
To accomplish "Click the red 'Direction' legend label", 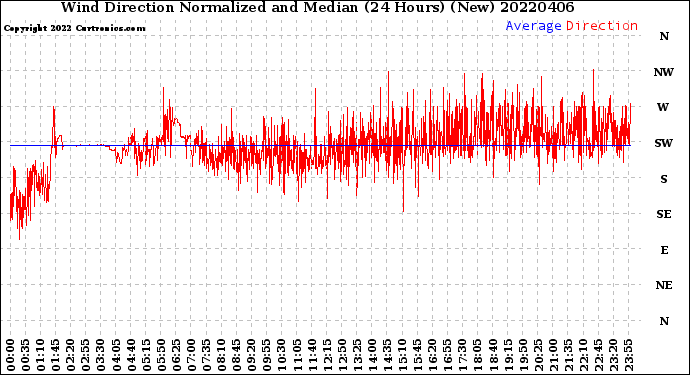I will tap(602, 26).
